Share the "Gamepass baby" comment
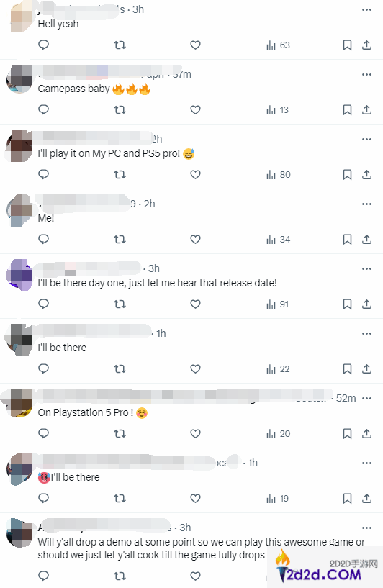The height and width of the screenshot is (588, 383). pyautogui.click(x=366, y=110)
